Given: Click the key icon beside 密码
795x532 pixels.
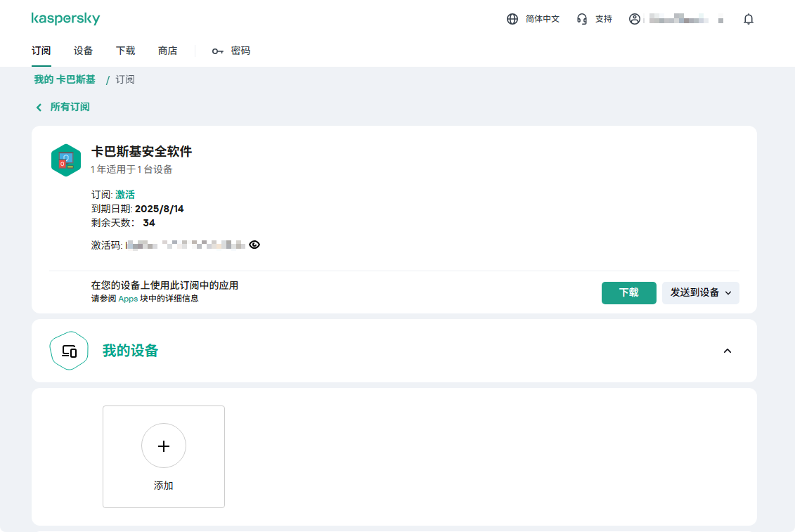Looking at the screenshot, I should (217, 51).
